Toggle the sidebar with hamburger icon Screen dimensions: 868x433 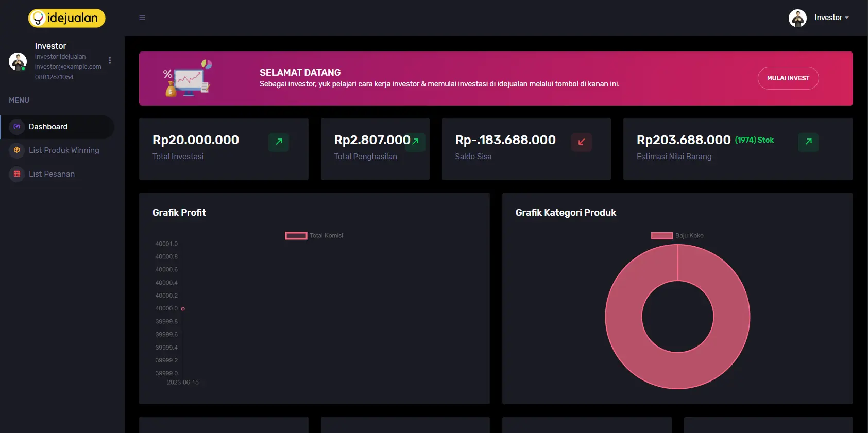point(142,18)
